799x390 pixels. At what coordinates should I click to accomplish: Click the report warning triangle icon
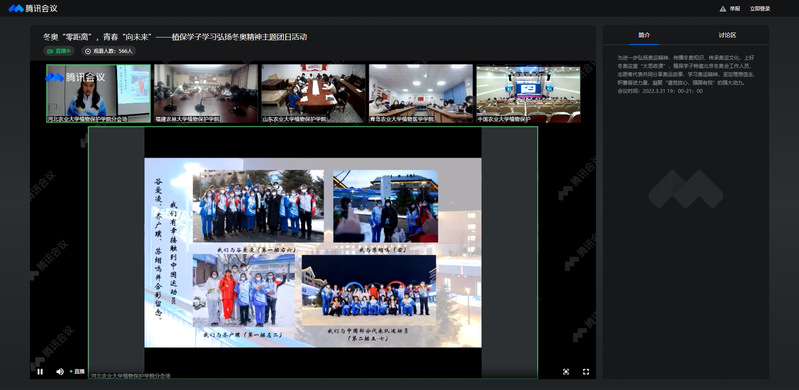click(x=723, y=9)
